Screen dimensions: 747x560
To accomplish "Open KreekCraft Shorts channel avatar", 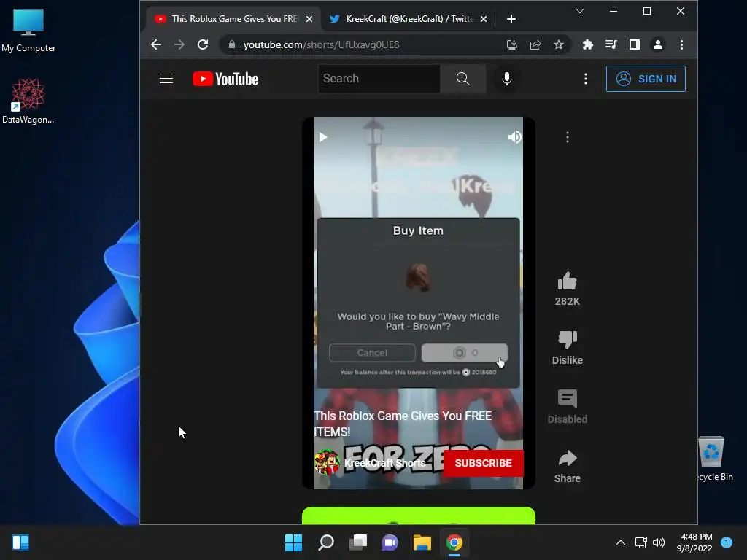I will click(326, 462).
